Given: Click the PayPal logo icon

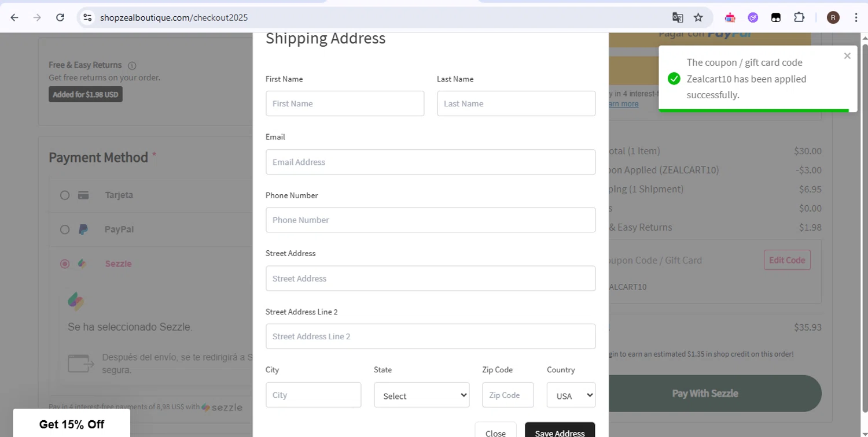Looking at the screenshot, I should (x=83, y=229).
